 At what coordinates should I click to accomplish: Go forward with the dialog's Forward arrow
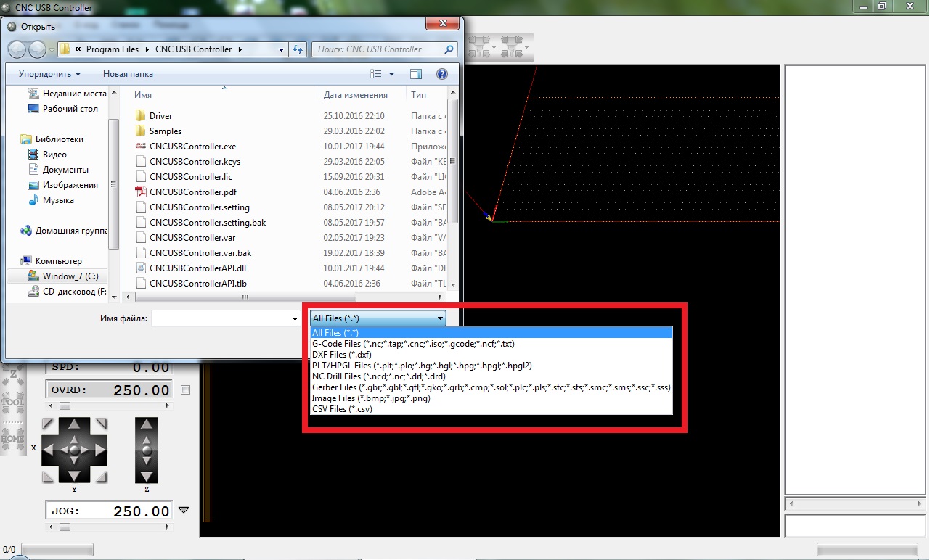click(x=37, y=49)
